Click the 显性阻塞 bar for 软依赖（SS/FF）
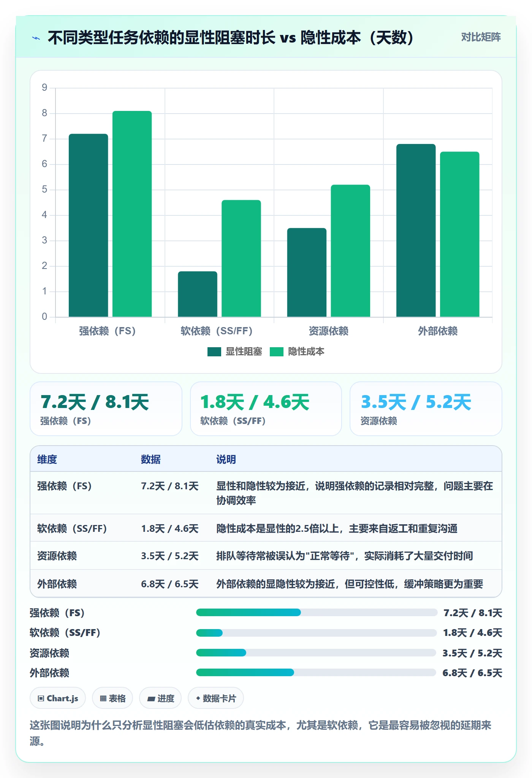Screen dimensions: 532x778 [198, 294]
